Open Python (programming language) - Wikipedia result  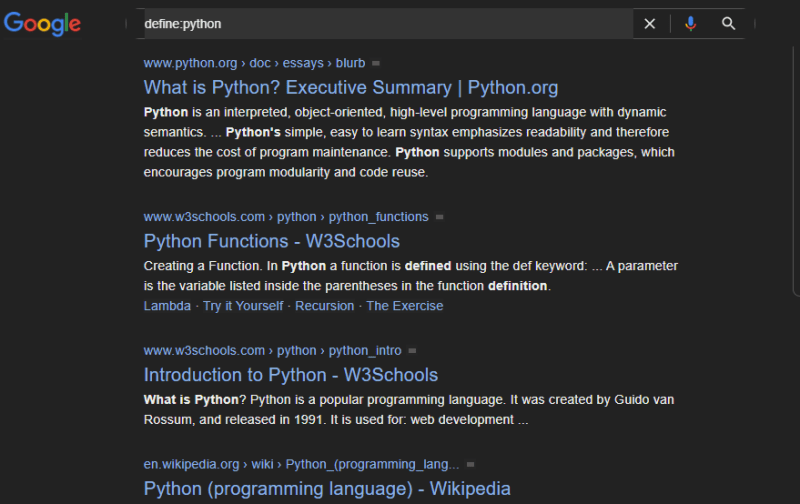327,489
